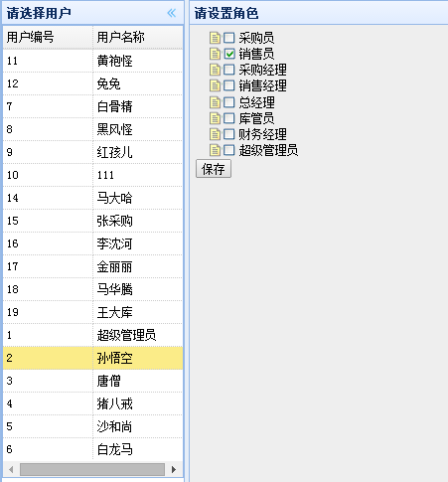Tick the 销售经理 role checkbox
This screenshot has height=482, width=448.
(229, 85)
